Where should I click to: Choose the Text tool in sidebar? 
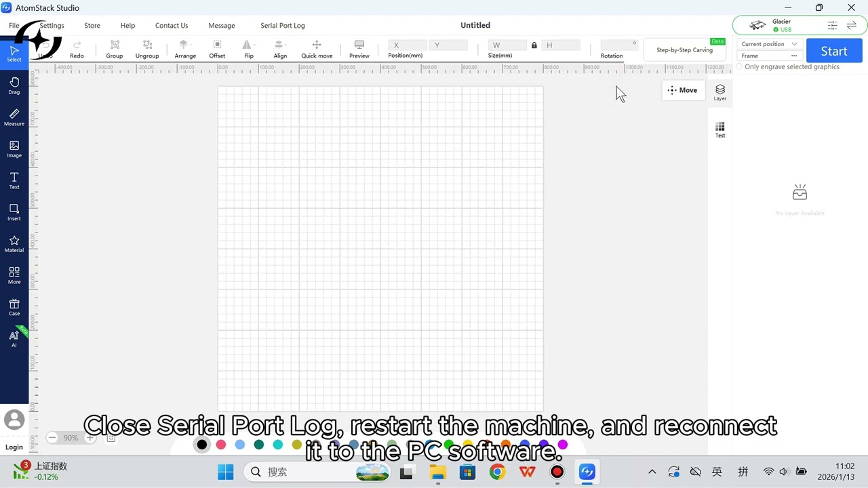[14, 180]
